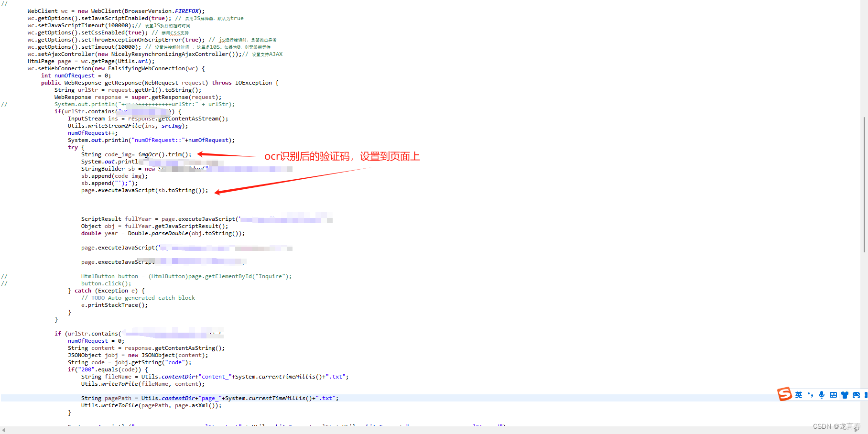This screenshot has height=434, width=868.
Task: Click 'String code_img= imgOcr().trim();' line
Action: 136,154
